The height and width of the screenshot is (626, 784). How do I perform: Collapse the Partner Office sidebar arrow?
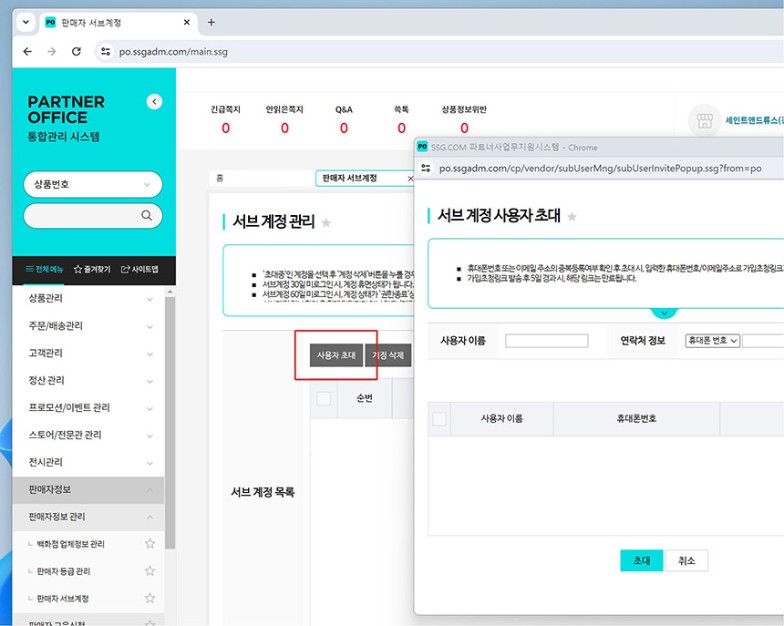point(154,102)
